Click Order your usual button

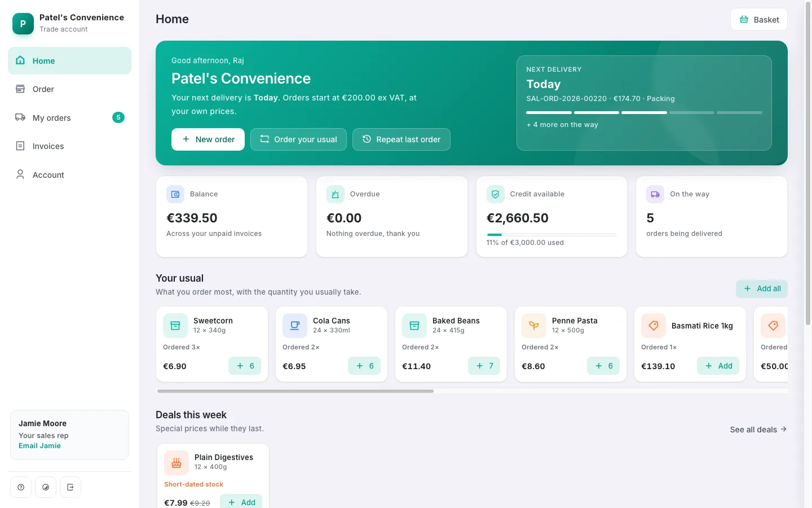tap(298, 139)
